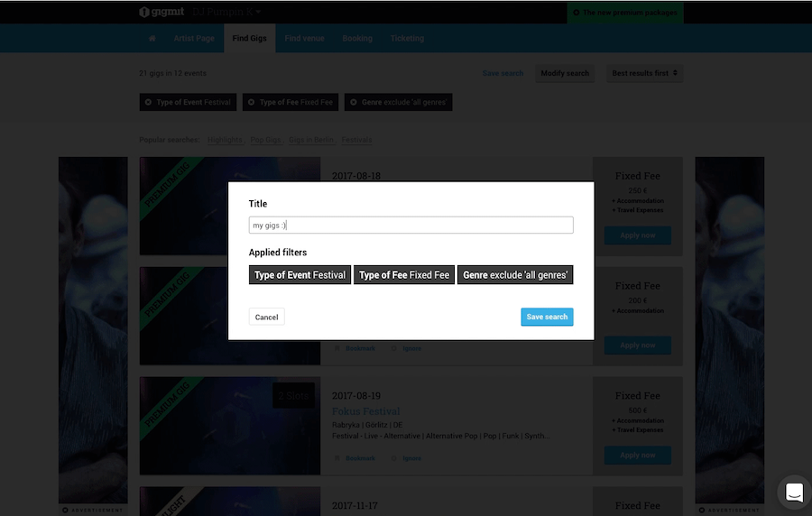This screenshot has width=812, height=516.
Task: Click the icon beside the left ADVERTISEMENT label
Action: (x=65, y=510)
